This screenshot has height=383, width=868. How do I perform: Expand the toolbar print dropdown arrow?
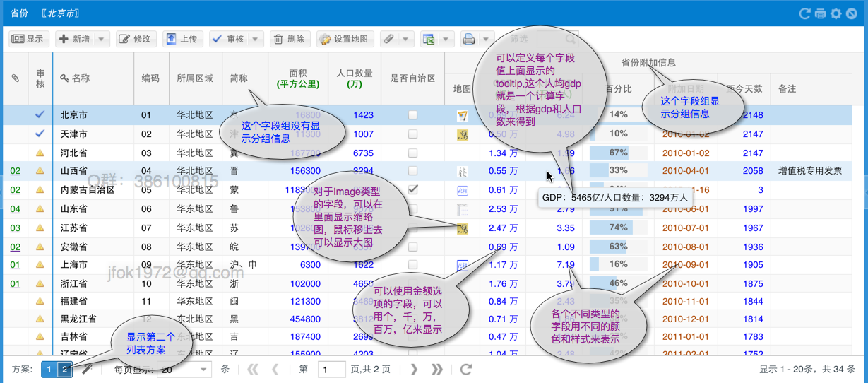click(x=487, y=39)
